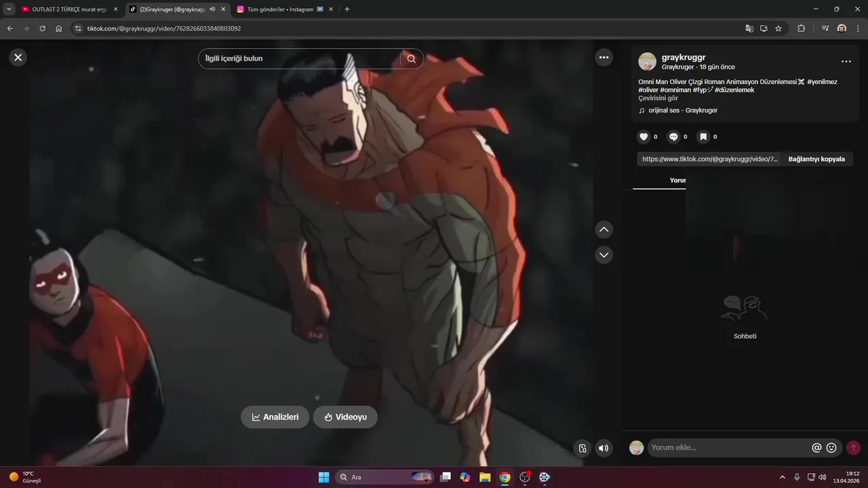Click the clipboard icon beside the video speaker

coord(583,448)
